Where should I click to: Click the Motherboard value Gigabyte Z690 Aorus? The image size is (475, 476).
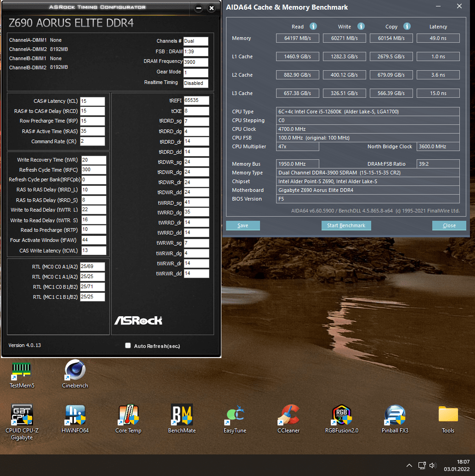coord(368,190)
